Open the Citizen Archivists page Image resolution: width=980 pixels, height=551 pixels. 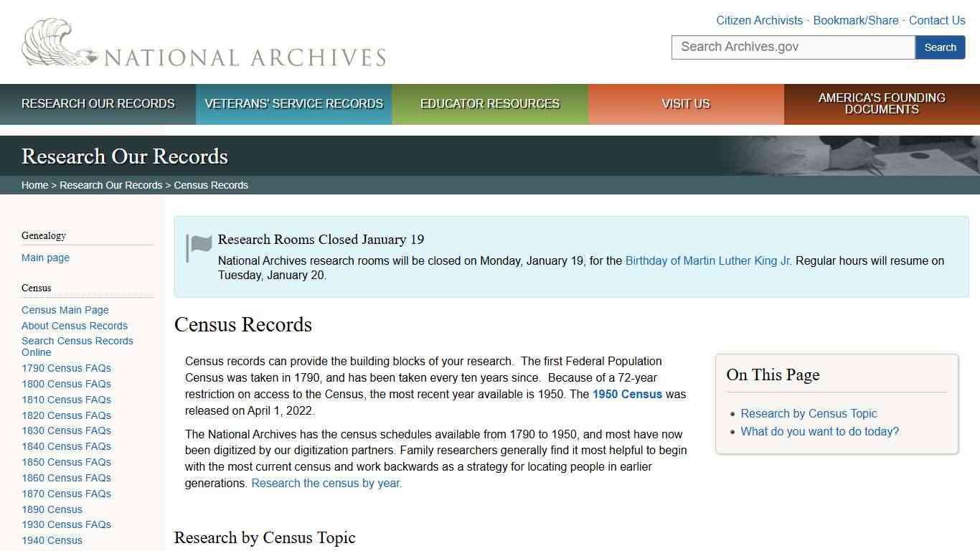759,20
